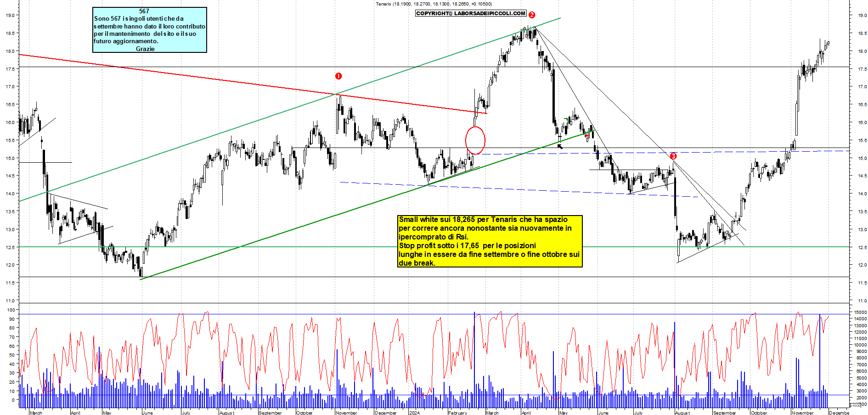Click the '2024' label on the time axis
Image resolution: width=868 pixels, height=415 pixels.
point(414,413)
